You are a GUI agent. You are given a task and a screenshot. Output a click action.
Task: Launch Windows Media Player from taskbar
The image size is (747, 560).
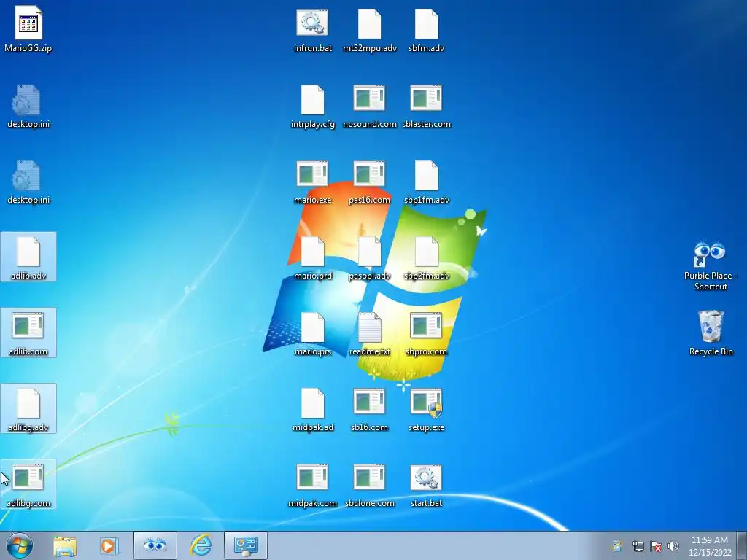point(109,545)
